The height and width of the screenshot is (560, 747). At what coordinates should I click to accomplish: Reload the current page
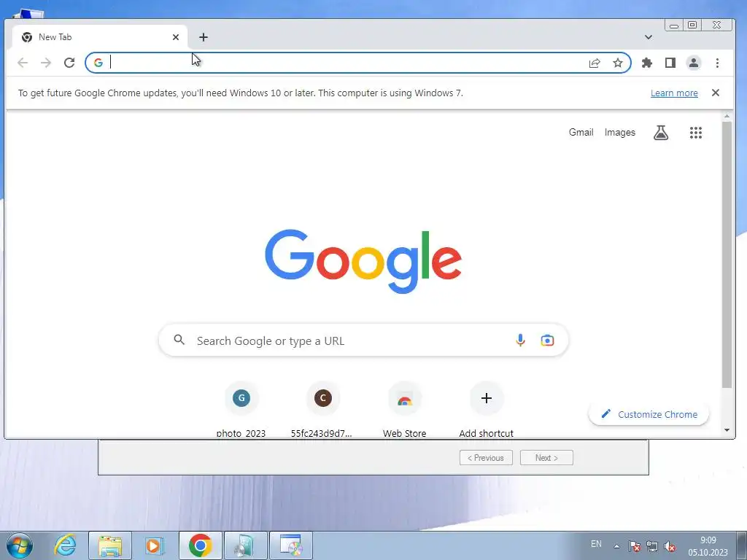pos(69,63)
